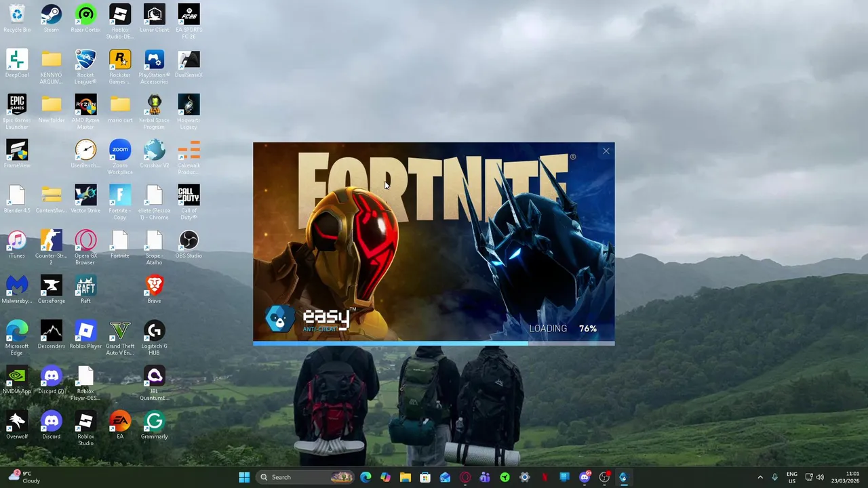Select the DeepCool desktop shortcut
The image size is (868, 488).
(17, 64)
